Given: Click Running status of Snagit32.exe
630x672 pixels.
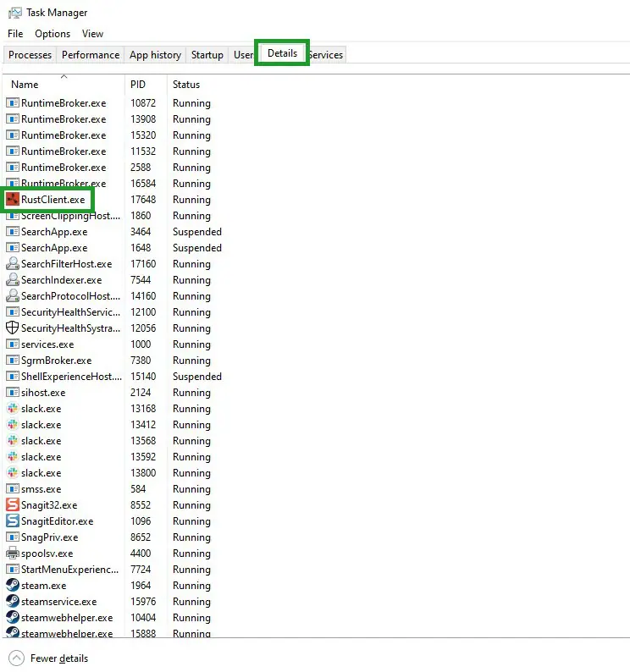Looking at the screenshot, I should pyautogui.click(x=191, y=505).
